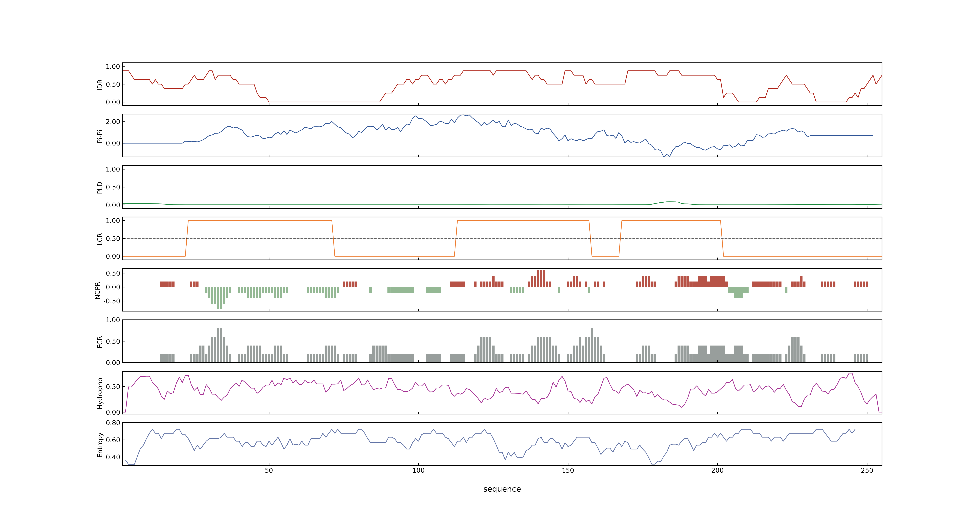The image size is (980, 523).
Task: Click the 0.80 tick of Entropy panel
Action: [x=113, y=423]
